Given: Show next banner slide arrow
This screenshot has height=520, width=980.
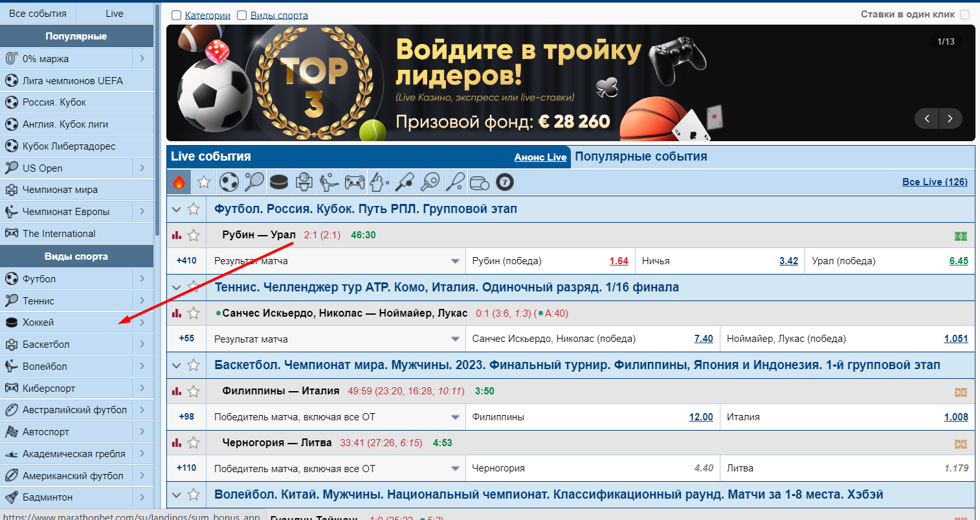Looking at the screenshot, I should [950, 119].
